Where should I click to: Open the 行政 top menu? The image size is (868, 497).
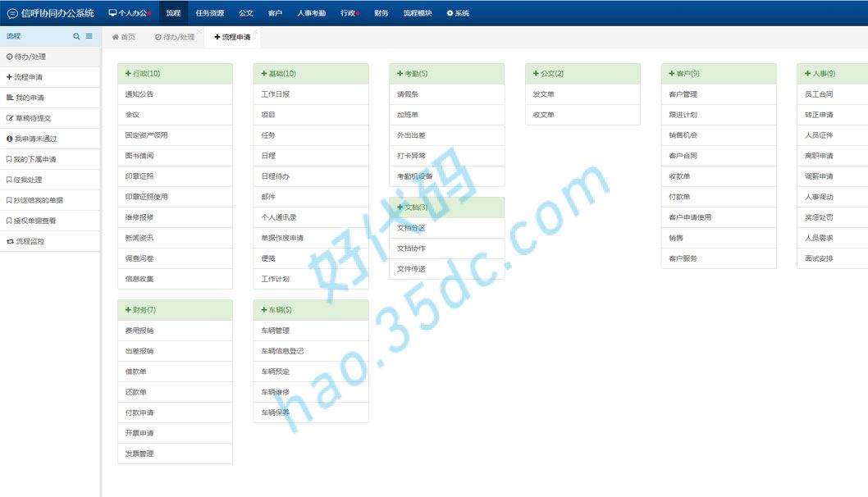pyautogui.click(x=349, y=13)
